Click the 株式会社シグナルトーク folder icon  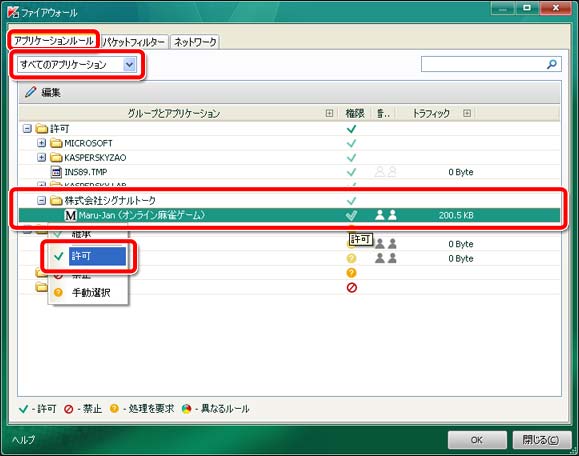56,200
